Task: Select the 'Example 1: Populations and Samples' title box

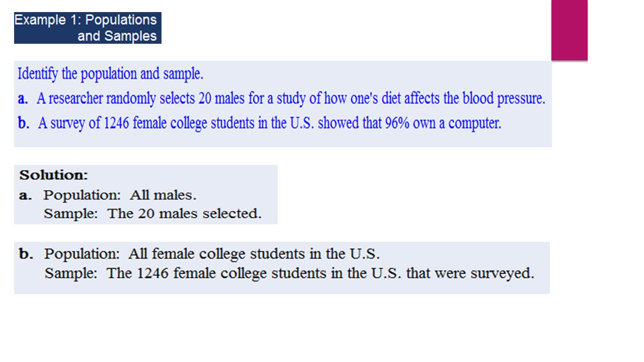Action: [x=88, y=28]
